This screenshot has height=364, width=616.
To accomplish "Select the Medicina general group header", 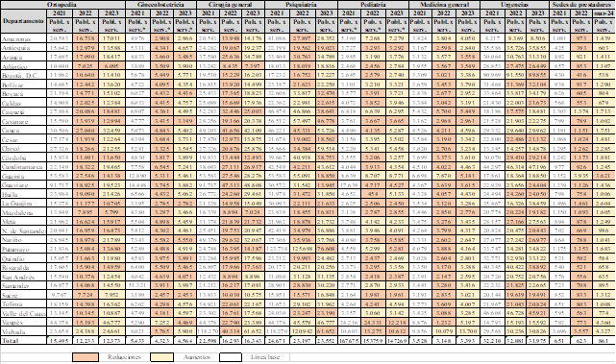I will click(x=444, y=5).
